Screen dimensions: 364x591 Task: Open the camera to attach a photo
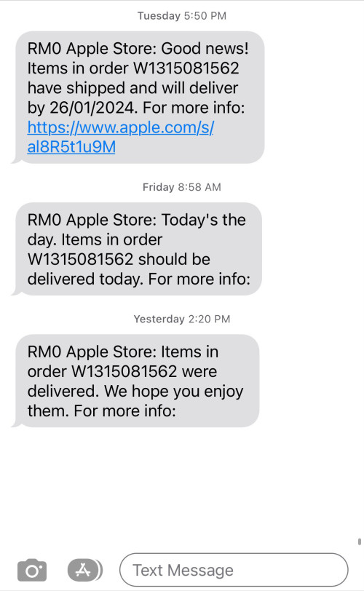[x=32, y=570]
